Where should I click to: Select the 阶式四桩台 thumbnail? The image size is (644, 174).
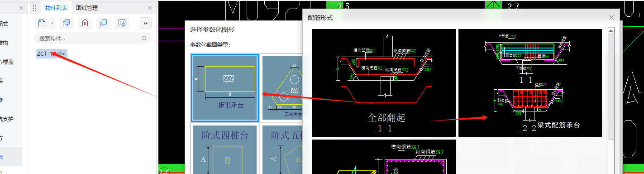click(x=225, y=150)
